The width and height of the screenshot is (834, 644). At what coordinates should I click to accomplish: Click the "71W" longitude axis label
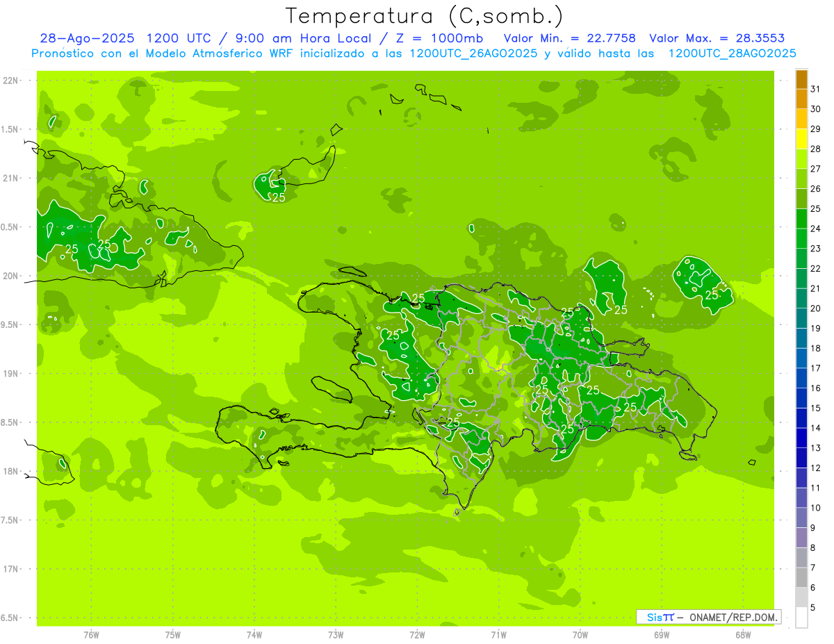498,634
